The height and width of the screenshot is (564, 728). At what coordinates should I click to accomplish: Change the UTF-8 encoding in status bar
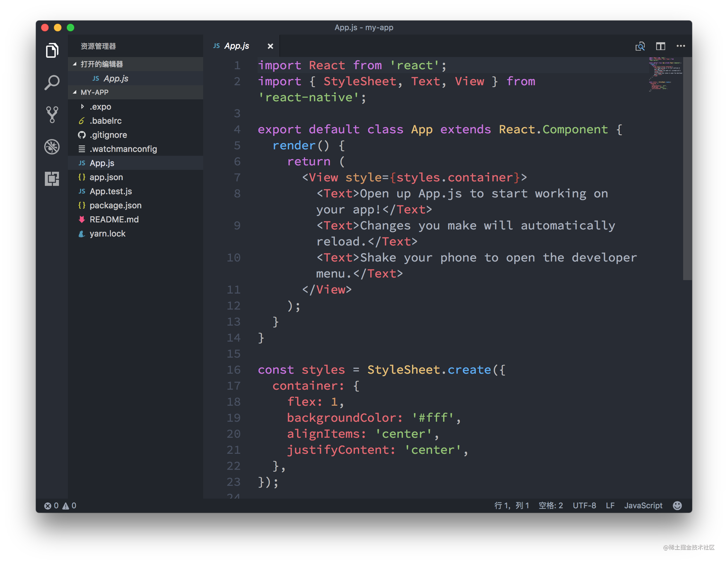pyautogui.click(x=584, y=506)
